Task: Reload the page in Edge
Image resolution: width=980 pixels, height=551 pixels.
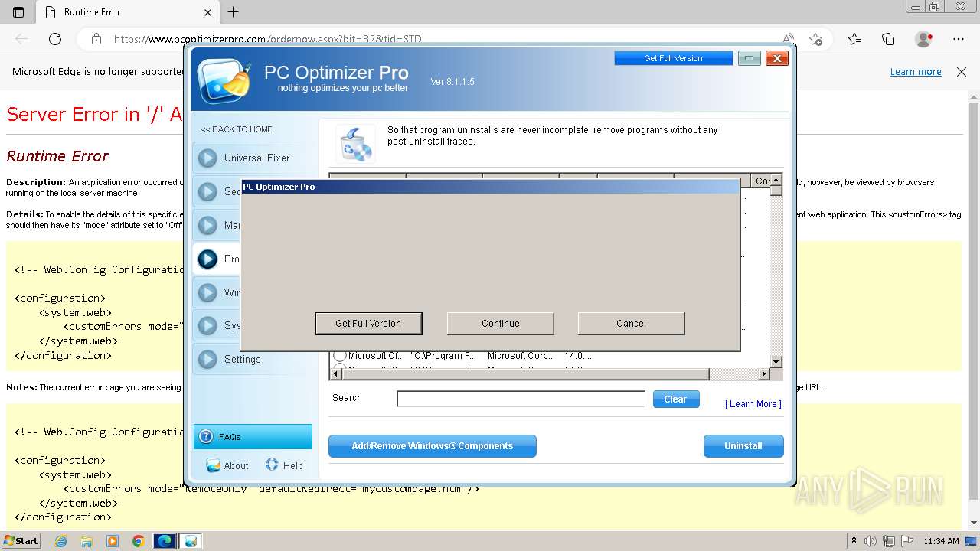Action: point(55,39)
